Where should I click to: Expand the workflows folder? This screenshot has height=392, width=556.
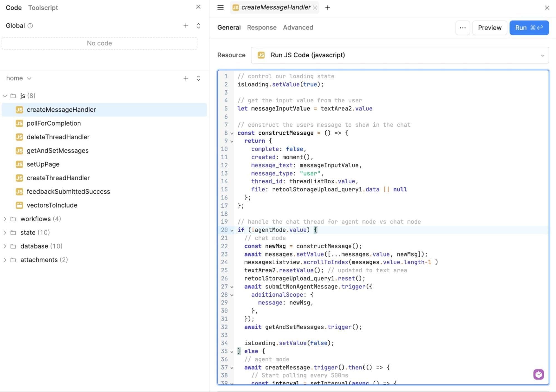point(5,219)
